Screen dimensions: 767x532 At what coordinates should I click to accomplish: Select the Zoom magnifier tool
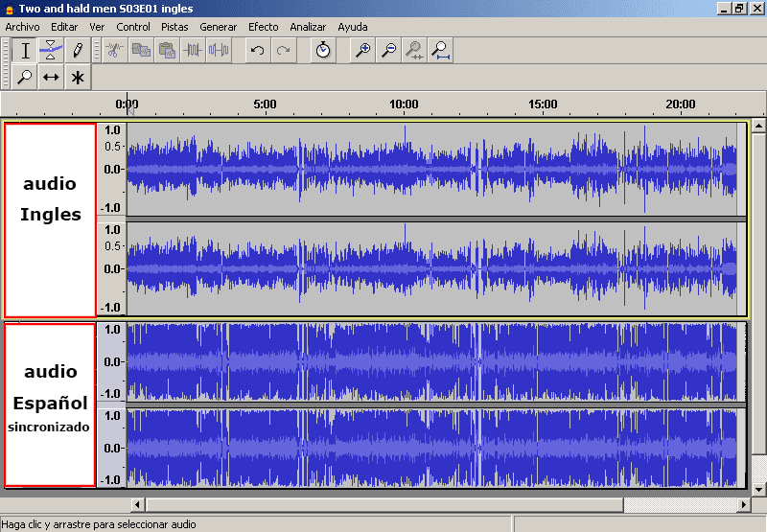click(x=25, y=78)
